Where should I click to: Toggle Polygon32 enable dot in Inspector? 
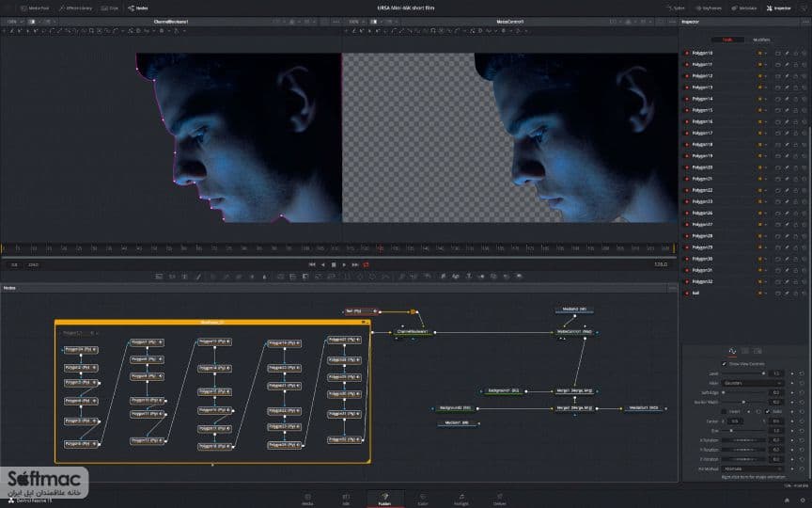click(687, 281)
